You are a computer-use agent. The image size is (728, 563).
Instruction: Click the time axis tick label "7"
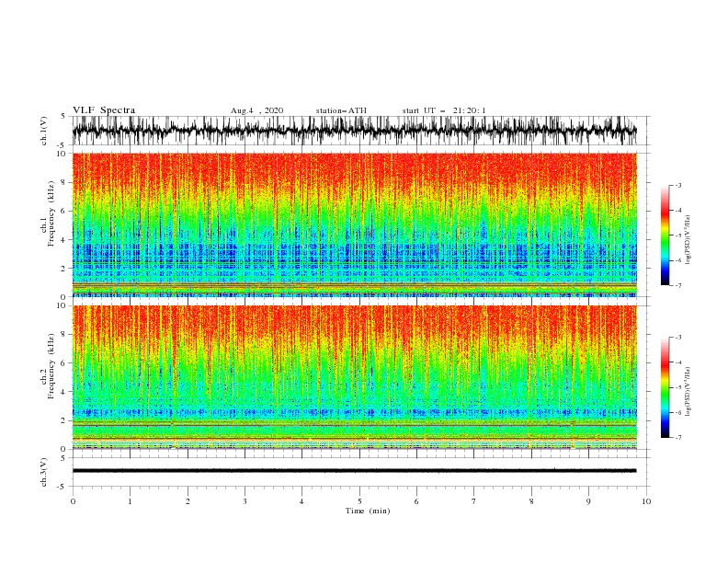coord(474,501)
